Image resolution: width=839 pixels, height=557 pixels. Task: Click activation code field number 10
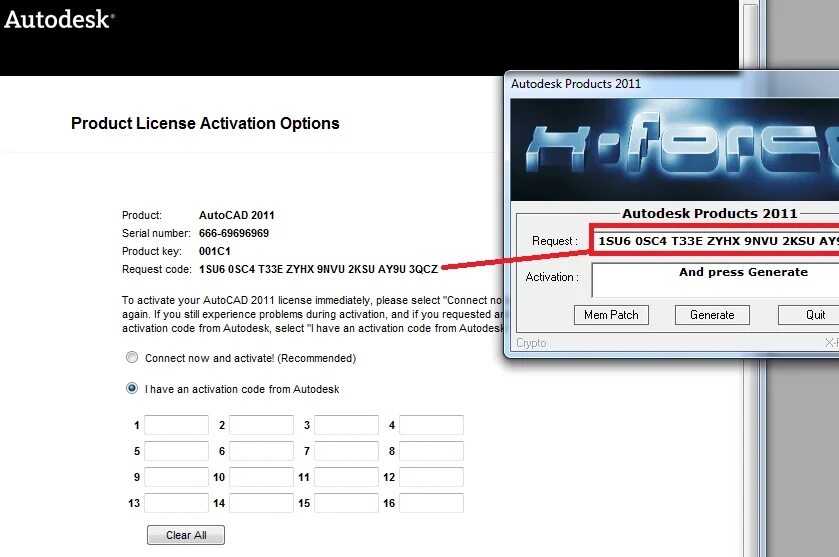(x=262, y=477)
